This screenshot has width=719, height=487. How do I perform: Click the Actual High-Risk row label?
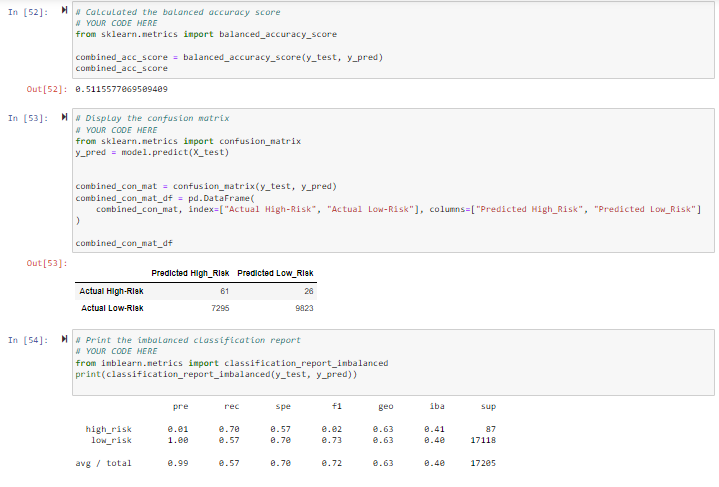[111, 291]
